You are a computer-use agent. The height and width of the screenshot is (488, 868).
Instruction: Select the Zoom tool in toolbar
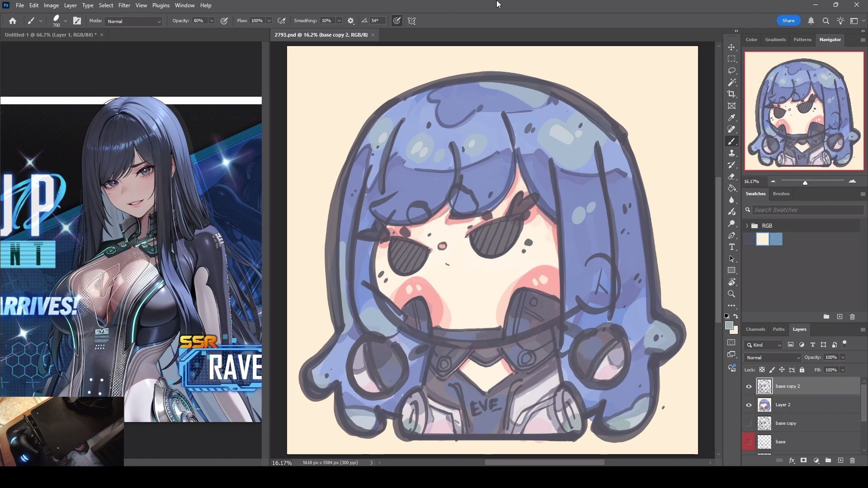731,294
